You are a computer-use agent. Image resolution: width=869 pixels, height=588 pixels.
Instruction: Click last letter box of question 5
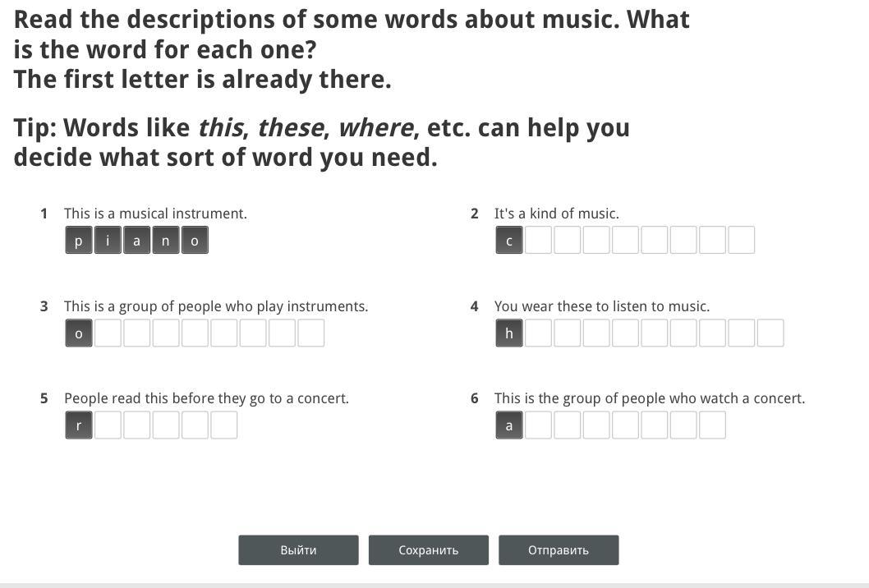click(223, 425)
